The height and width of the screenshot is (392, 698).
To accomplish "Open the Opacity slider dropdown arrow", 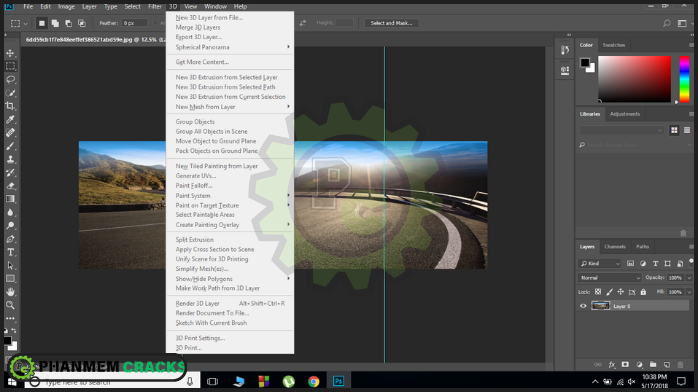I will [x=689, y=278].
